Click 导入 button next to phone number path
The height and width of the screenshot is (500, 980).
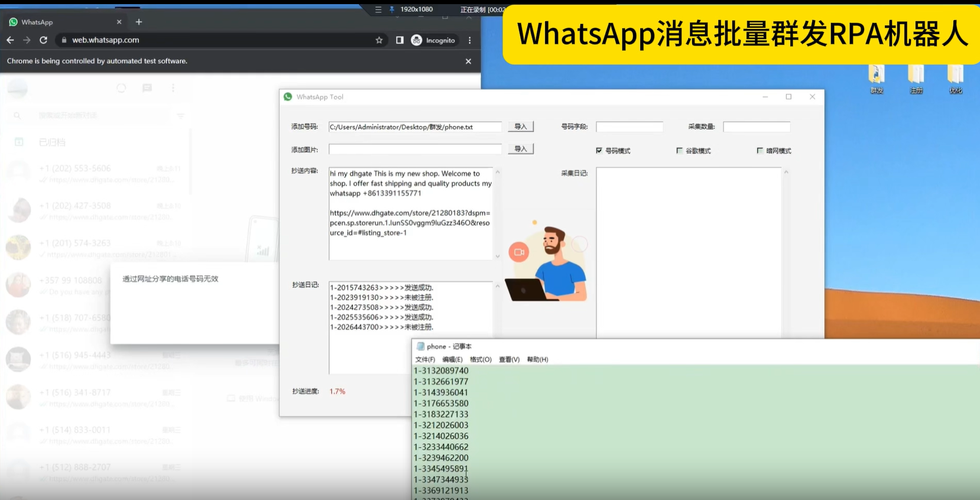pyautogui.click(x=520, y=126)
